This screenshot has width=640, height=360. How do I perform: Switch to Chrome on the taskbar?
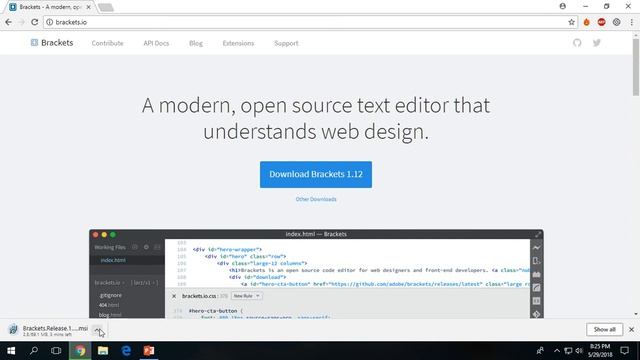(x=80, y=351)
